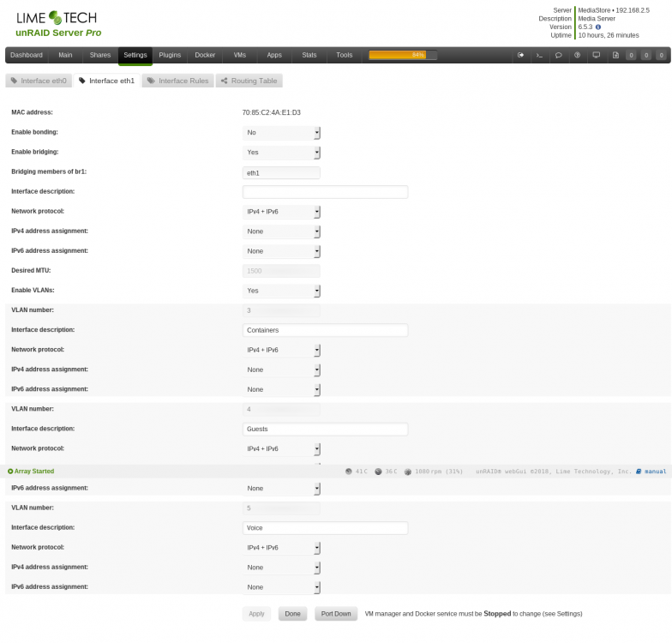This screenshot has width=672, height=643.
Task: Open the Stats menu
Action: point(309,55)
